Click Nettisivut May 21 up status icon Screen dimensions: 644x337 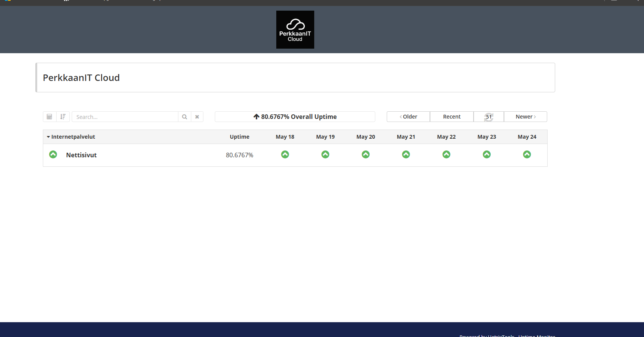(406, 154)
